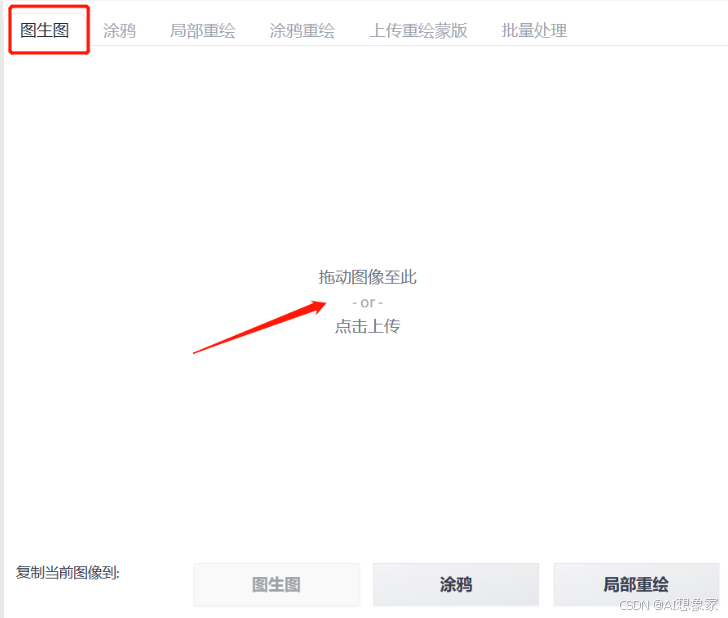Click the CSDN @AI想象家 watermark
Viewport: 728px width, 618px height.
point(669,605)
